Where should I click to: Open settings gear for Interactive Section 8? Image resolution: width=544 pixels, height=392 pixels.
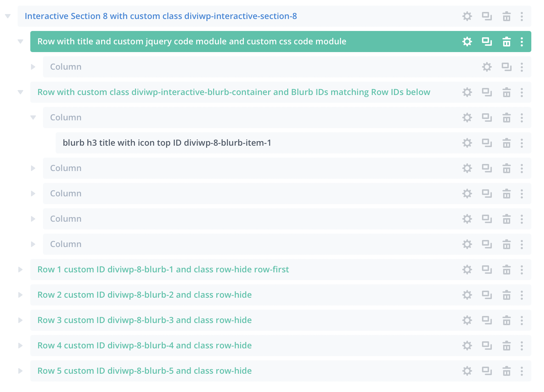[467, 16]
